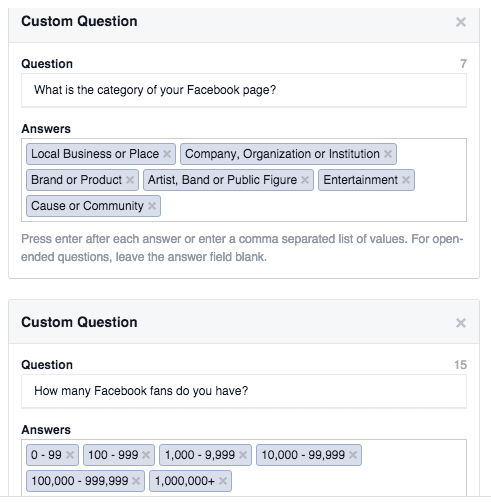This screenshot has height=502, width=491.
Task: Remove the '1,000,000+' answer tag
Action: click(x=223, y=481)
